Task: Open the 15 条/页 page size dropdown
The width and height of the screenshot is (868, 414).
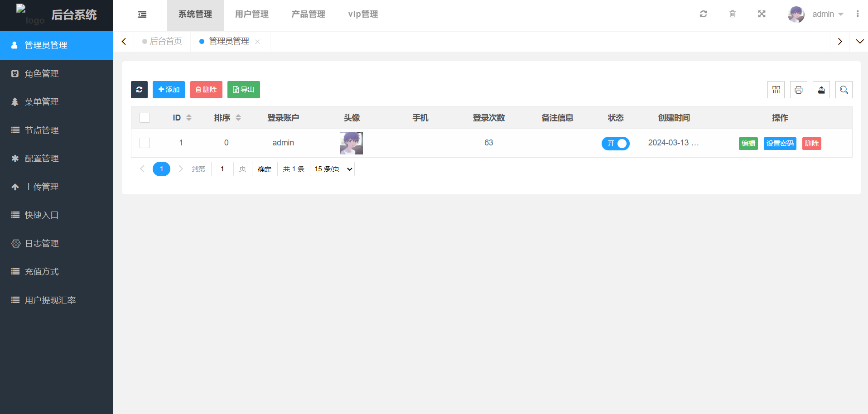Action: coord(332,169)
